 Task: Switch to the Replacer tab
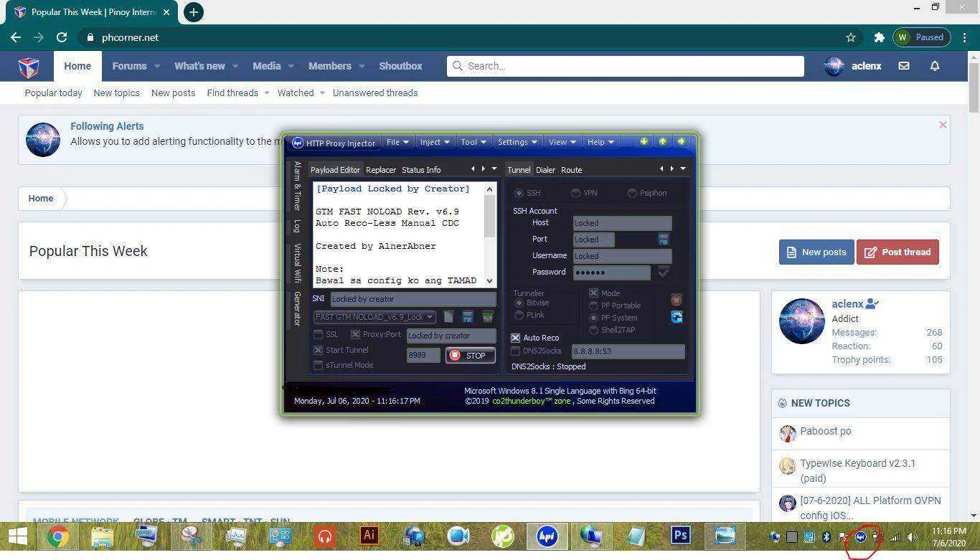381,170
